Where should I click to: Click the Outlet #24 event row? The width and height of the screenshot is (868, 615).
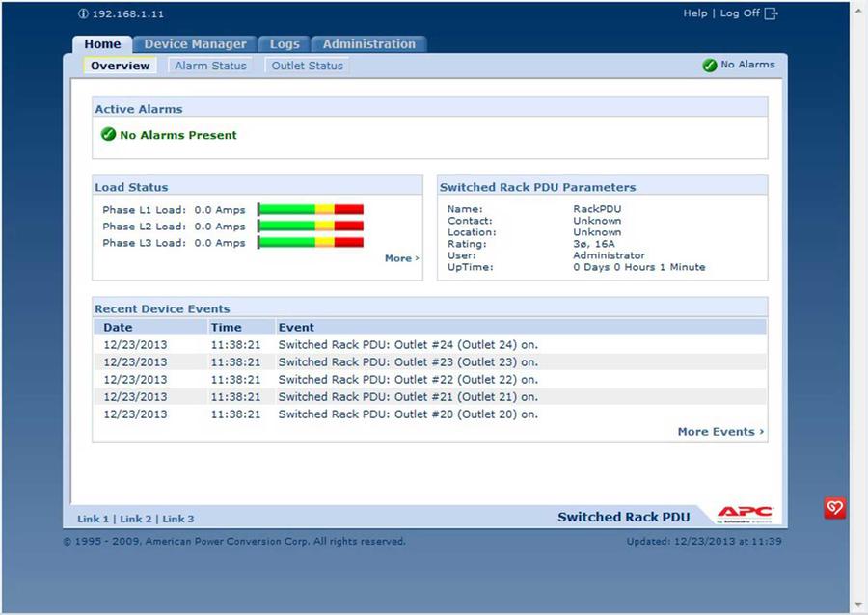(408, 345)
